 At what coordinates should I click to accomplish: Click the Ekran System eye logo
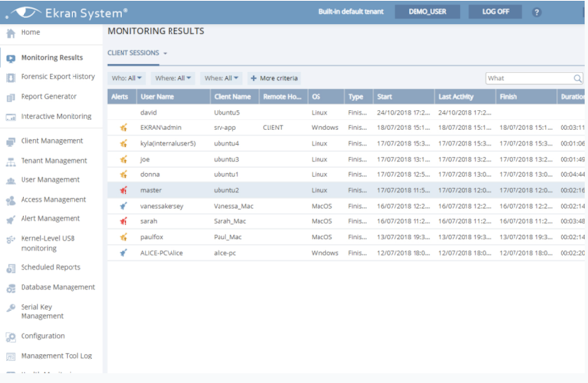coord(26,13)
